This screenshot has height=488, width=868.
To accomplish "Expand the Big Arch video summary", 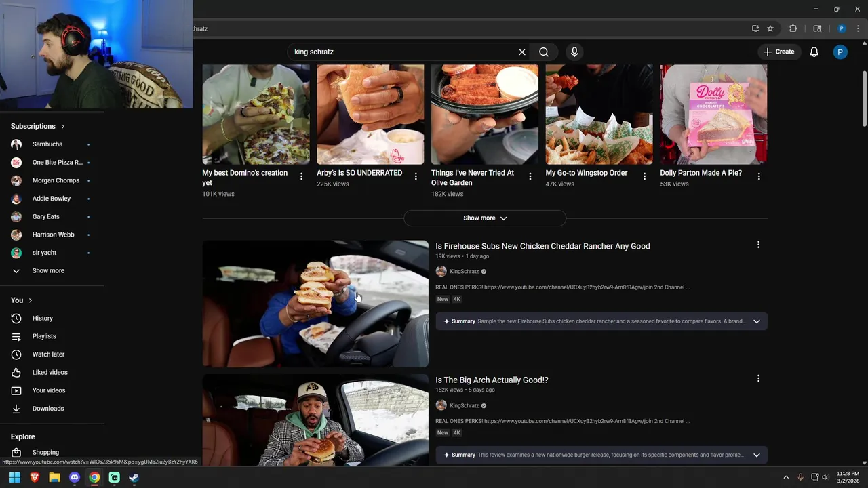I will (x=757, y=455).
